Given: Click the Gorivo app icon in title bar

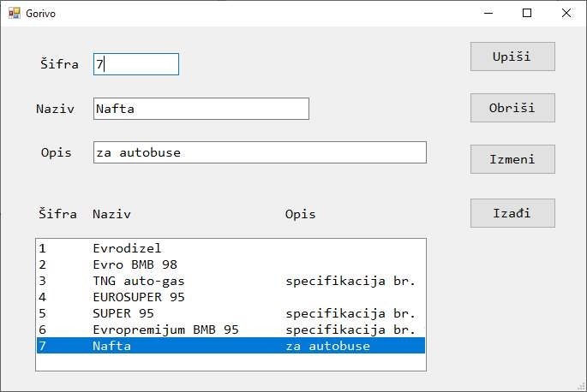Looking at the screenshot, I should point(14,13).
